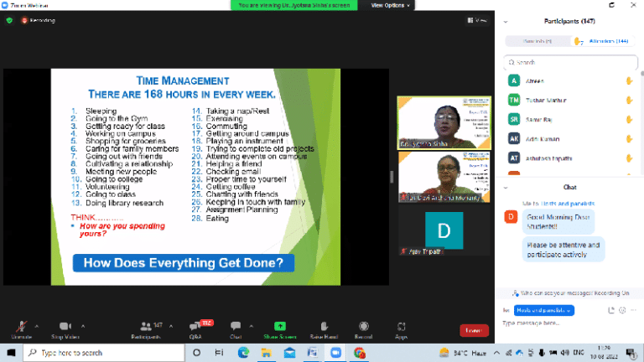
Task: Attach a file in chat
Action: (x=610, y=310)
